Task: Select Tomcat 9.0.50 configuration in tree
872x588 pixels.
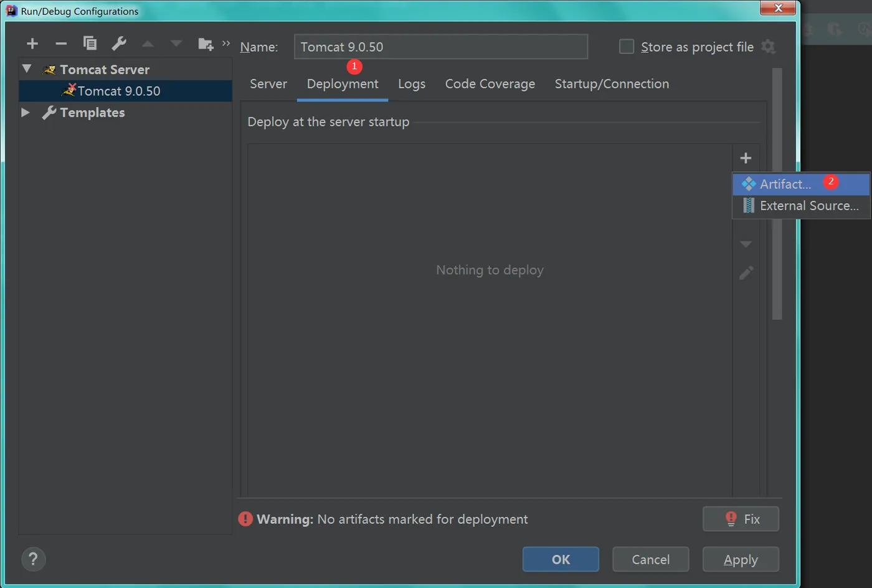Action: [125, 91]
